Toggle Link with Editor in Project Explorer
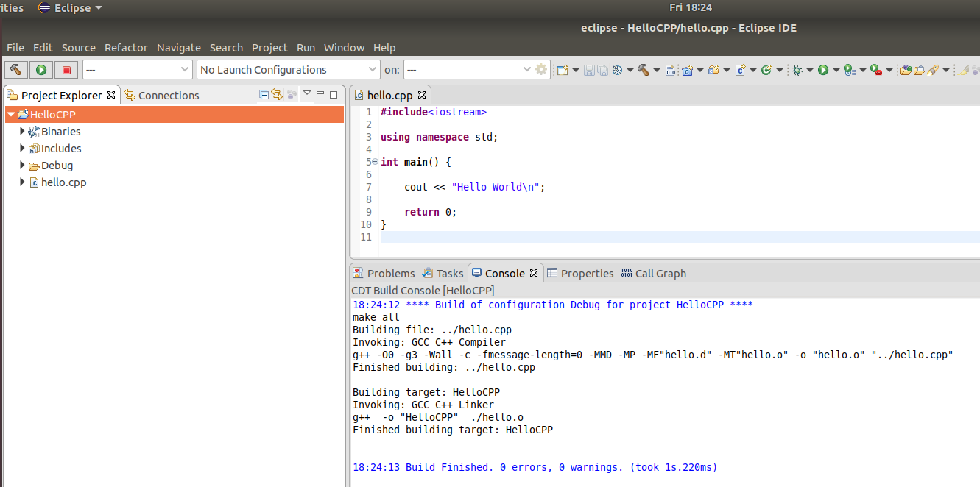The image size is (980, 487). 277,94
